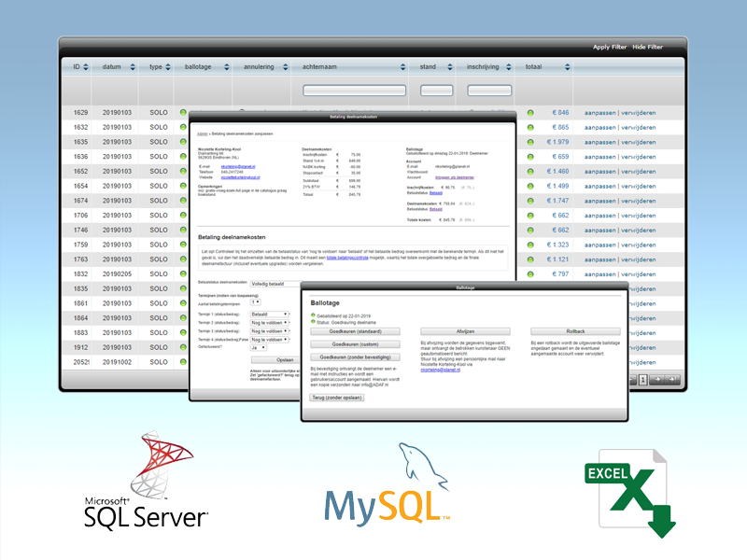Click the Afwijzen button in Ballotage window

pos(465,331)
